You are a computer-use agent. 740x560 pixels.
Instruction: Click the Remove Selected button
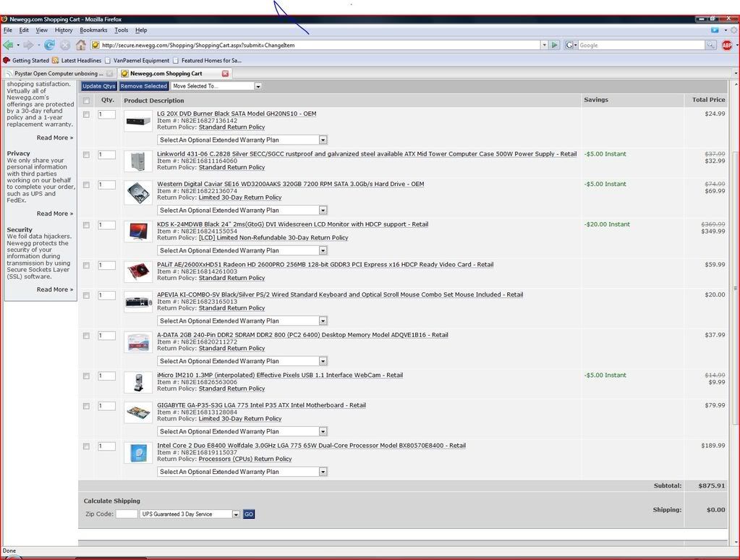point(143,86)
